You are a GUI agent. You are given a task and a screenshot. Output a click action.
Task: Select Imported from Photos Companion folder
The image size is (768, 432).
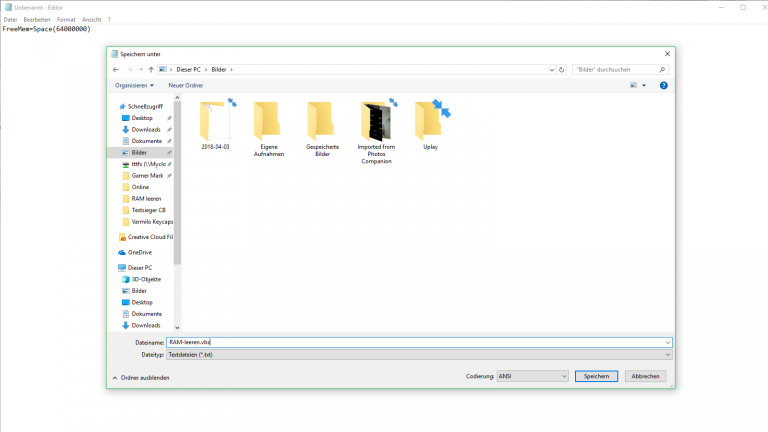[x=377, y=130]
